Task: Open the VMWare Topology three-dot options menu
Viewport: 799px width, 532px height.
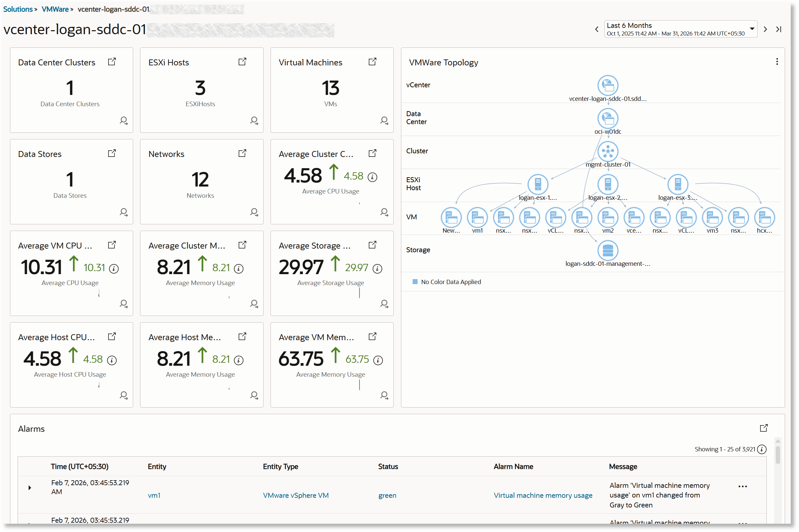Action: tap(777, 61)
